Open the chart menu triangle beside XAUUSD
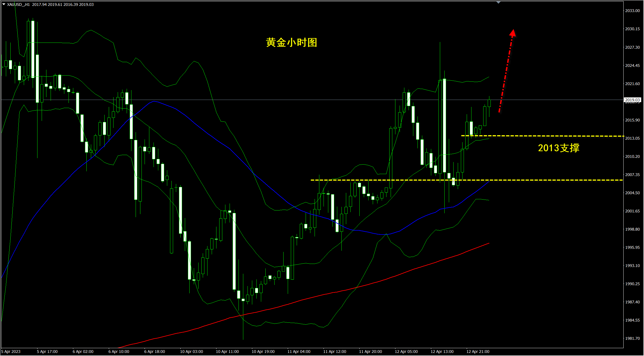This screenshot has width=644, height=356. pyautogui.click(x=4, y=4)
